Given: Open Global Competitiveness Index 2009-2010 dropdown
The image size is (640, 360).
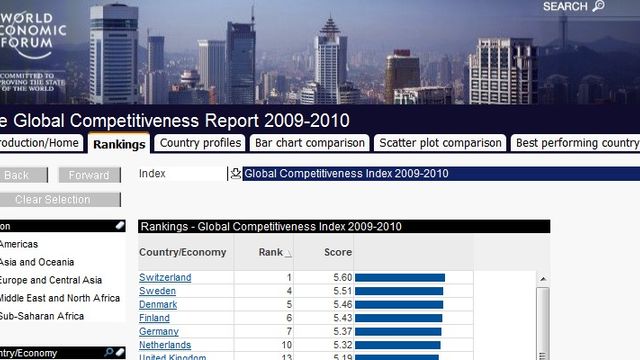Looking at the screenshot, I should 441,173.
